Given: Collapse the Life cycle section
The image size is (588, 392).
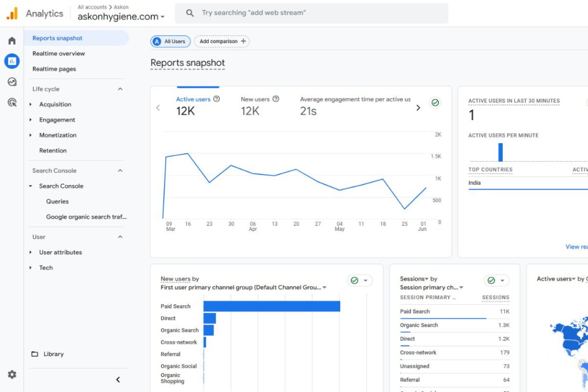Looking at the screenshot, I should pyautogui.click(x=120, y=89).
